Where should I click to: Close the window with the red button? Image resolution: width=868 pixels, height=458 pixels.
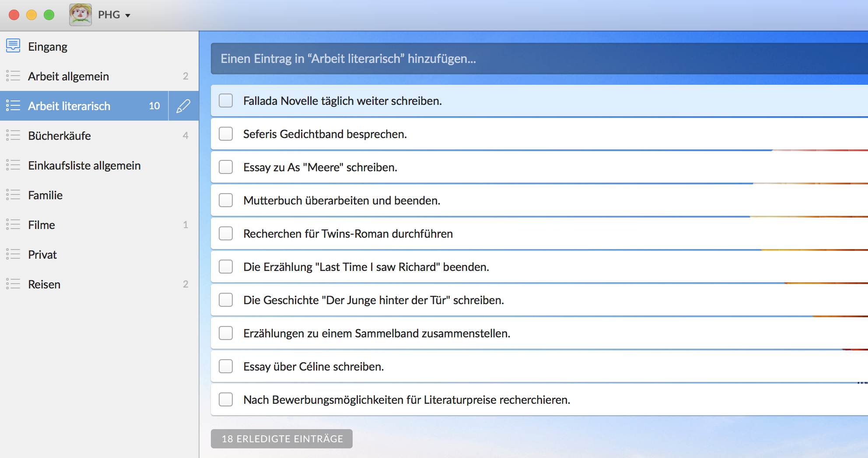click(x=14, y=15)
